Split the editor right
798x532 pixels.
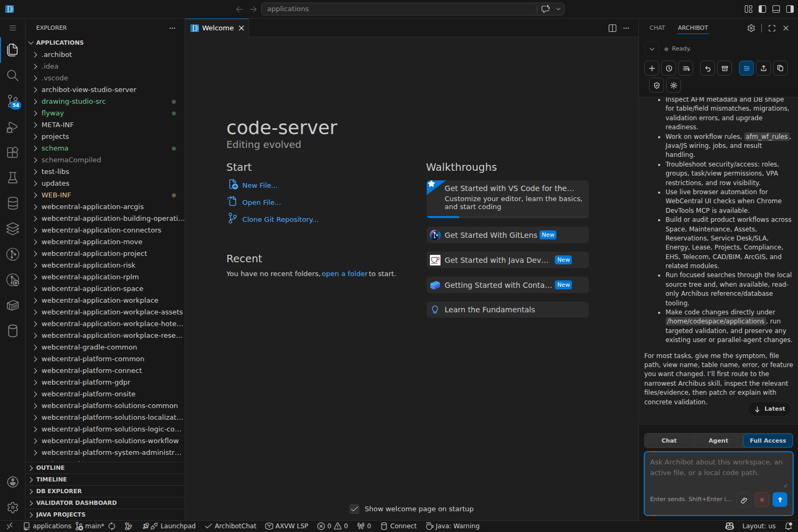coord(612,28)
